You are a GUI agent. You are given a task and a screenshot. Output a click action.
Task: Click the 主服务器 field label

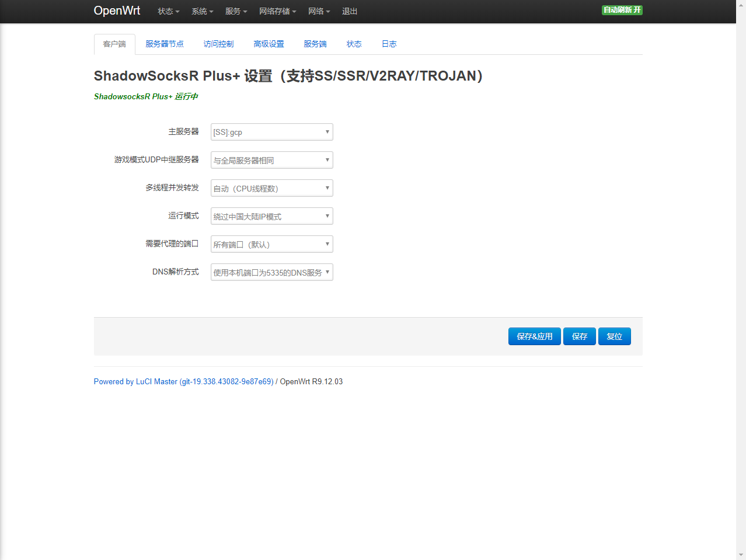pos(183,131)
